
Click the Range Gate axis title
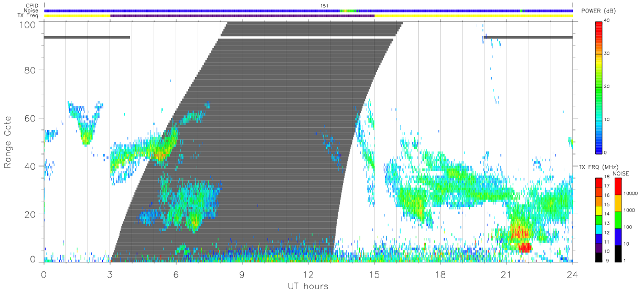point(9,142)
